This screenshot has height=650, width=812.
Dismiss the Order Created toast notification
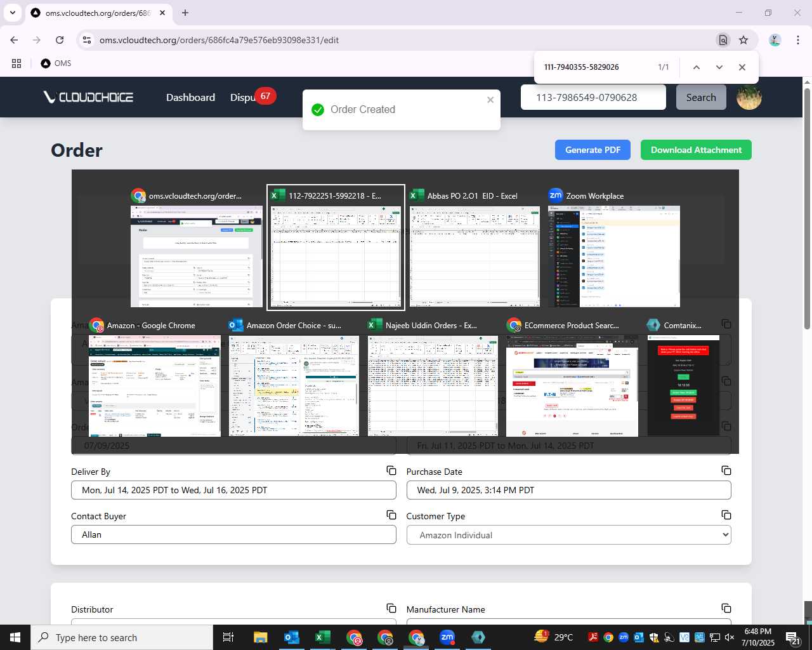[x=490, y=100]
